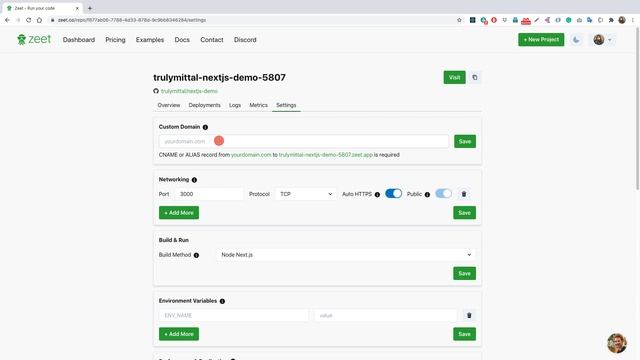The width and height of the screenshot is (640, 360).
Task: Open the Deployments tab
Action: coord(204,105)
